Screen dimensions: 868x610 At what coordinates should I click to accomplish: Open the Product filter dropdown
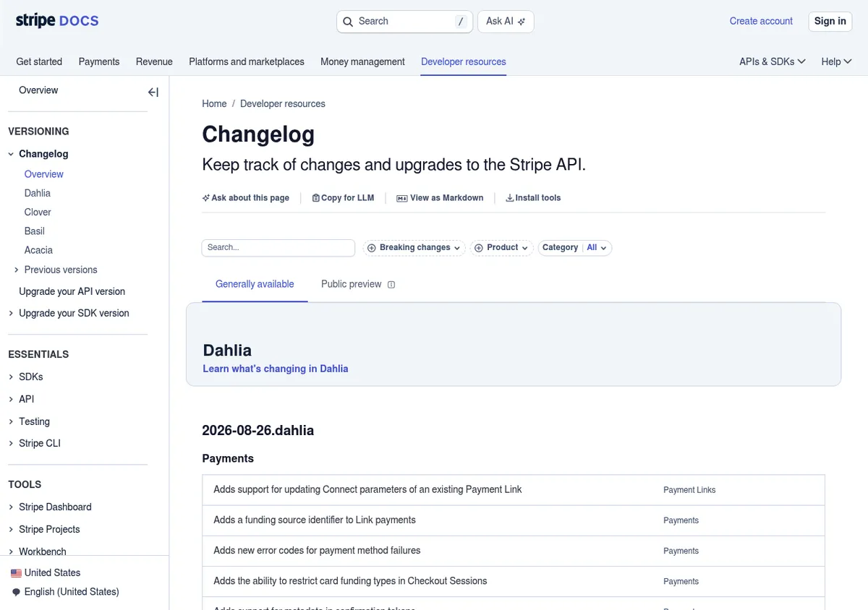tap(502, 248)
